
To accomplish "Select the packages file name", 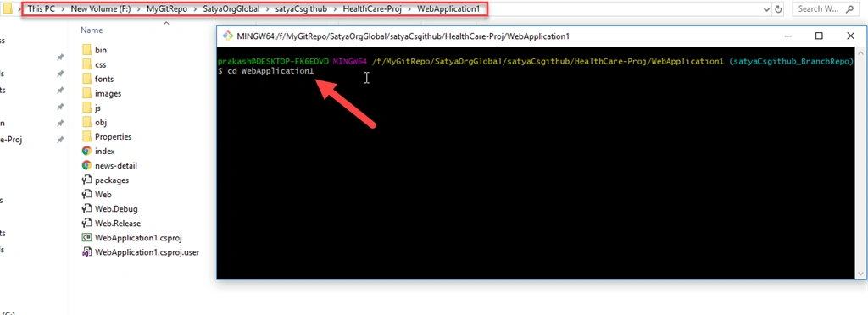I will 112,180.
